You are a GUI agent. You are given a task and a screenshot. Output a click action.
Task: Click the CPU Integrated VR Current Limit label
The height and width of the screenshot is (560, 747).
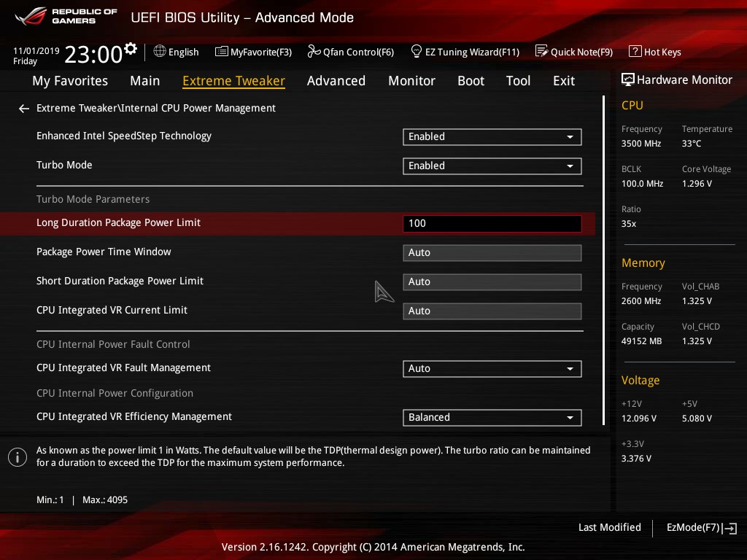(x=112, y=310)
